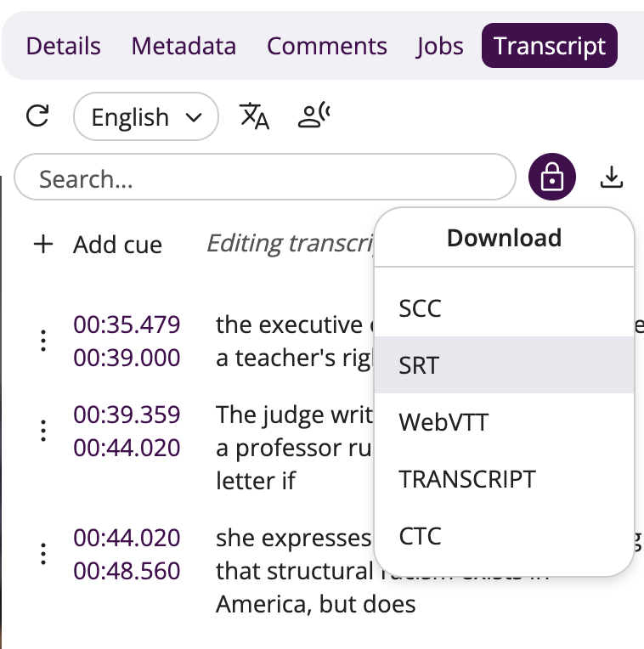
Task: Open the Jobs tab
Action: click(439, 46)
